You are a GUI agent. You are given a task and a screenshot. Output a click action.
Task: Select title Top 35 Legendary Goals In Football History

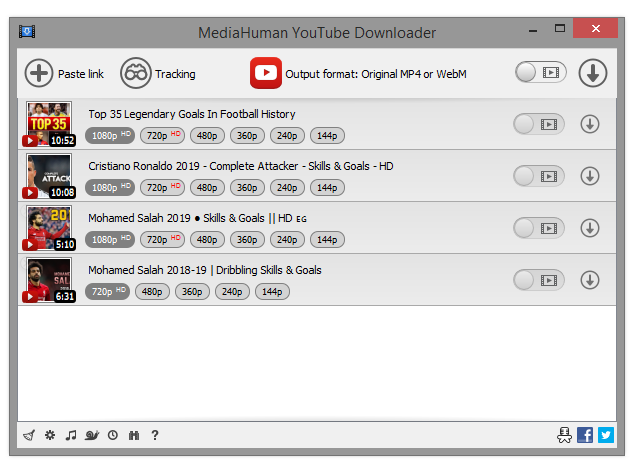point(192,114)
